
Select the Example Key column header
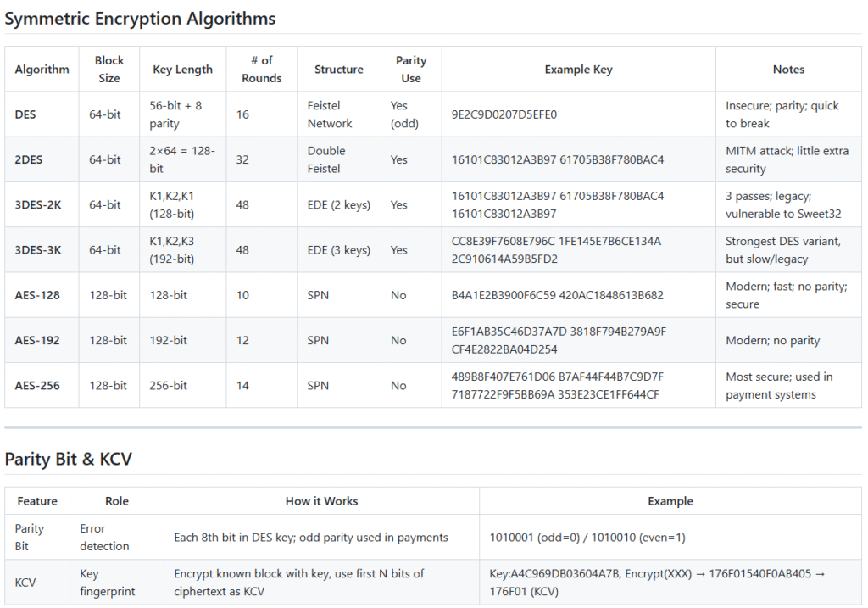click(x=578, y=70)
